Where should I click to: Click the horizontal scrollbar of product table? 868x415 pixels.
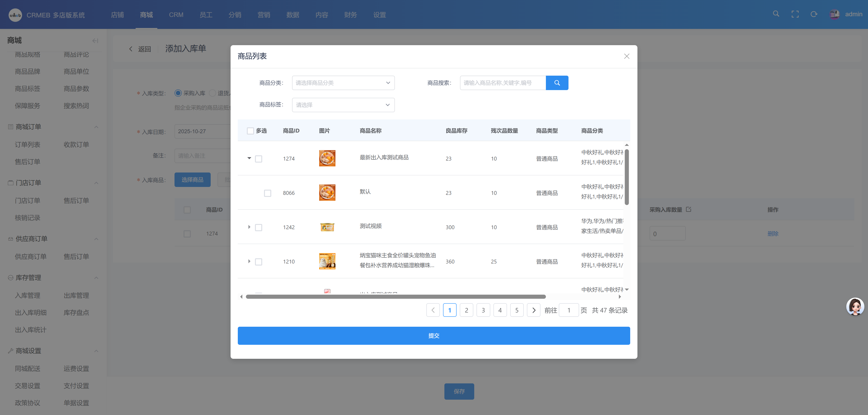pos(396,296)
